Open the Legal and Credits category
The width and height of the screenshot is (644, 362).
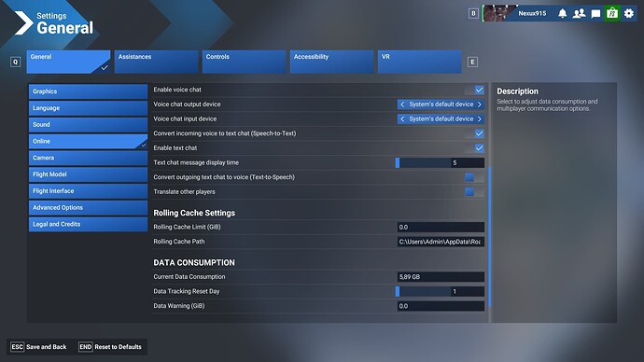tap(88, 224)
